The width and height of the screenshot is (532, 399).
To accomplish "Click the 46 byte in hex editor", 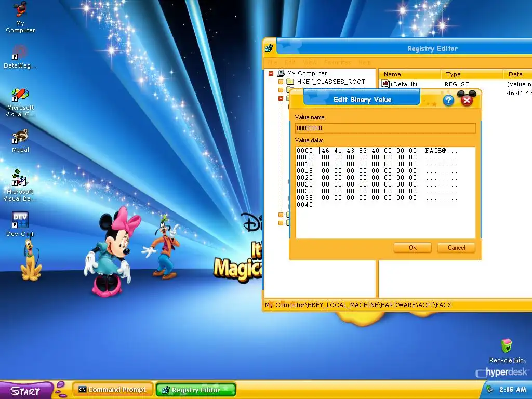I will (325, 151).
